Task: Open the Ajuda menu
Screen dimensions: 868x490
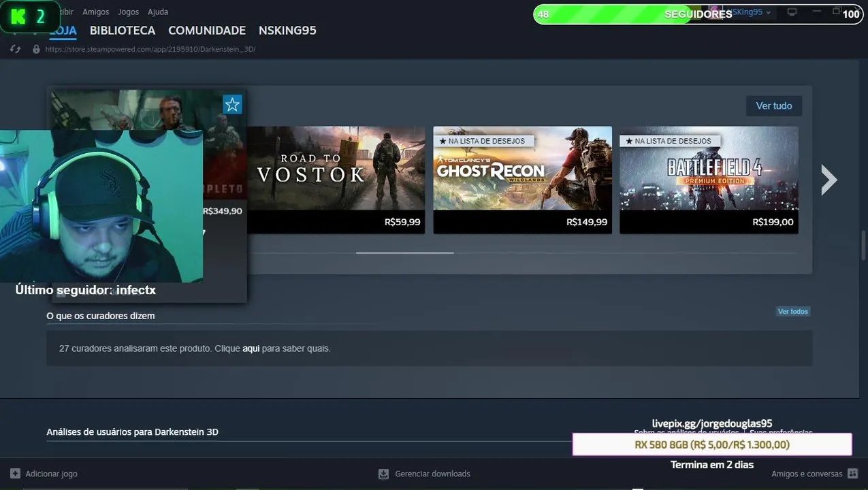Action: (x=158, y=12)
